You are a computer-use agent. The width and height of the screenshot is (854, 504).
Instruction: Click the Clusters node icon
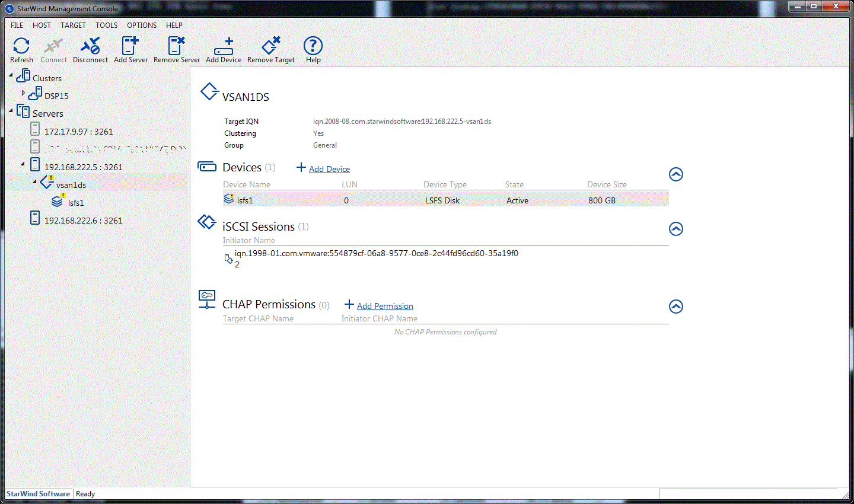click(23, 76)
